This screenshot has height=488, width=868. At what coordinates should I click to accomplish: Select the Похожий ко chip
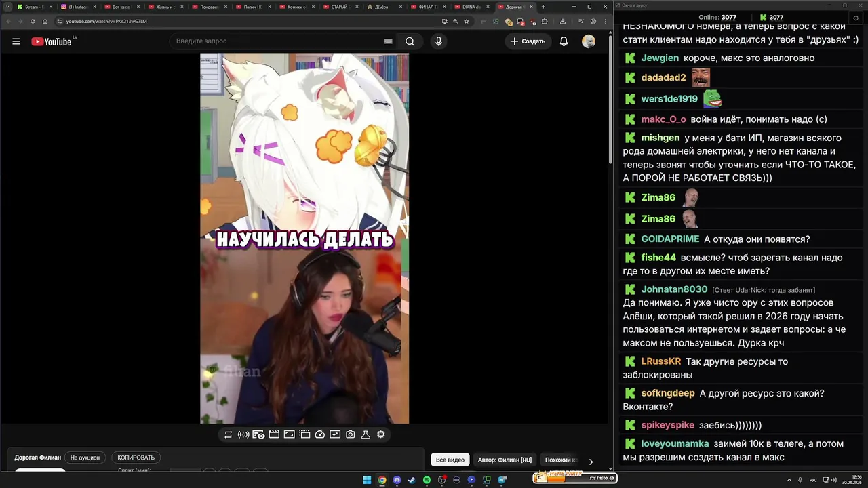[561, 460]
